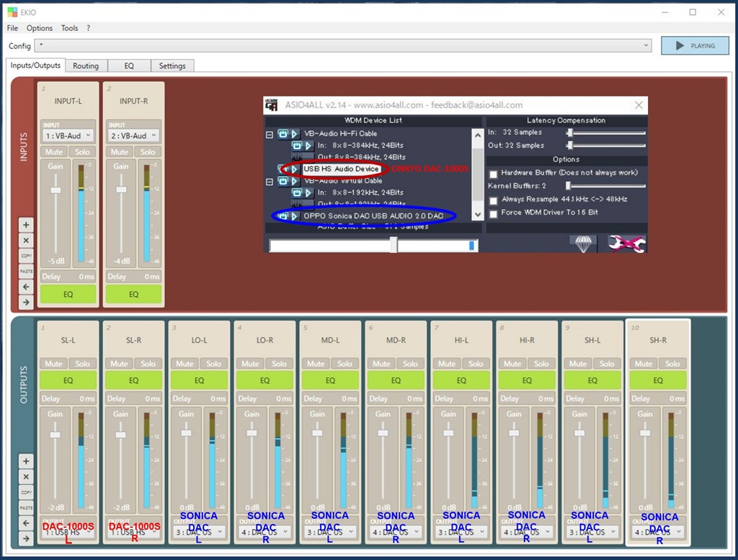The height and width of the screenshot is (560, 738).
Task: Move output channel right with arrow icon
Action: click(26, 538)
